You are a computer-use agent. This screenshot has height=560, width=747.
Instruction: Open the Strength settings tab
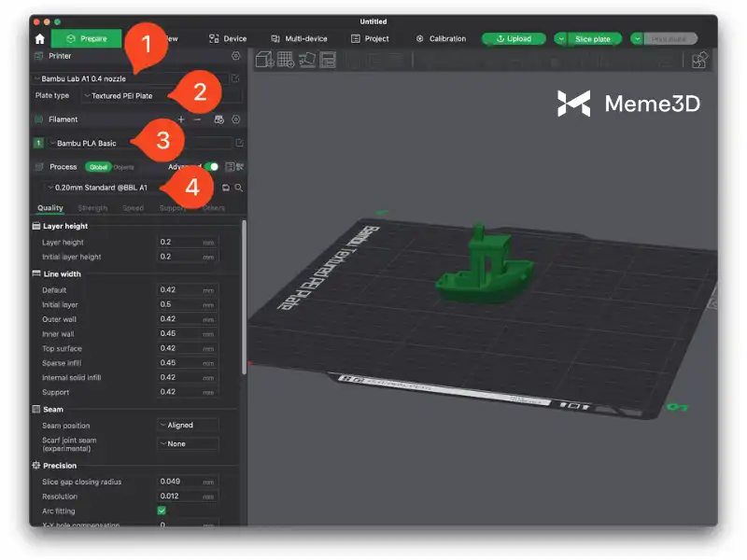(x=92, y=208)
